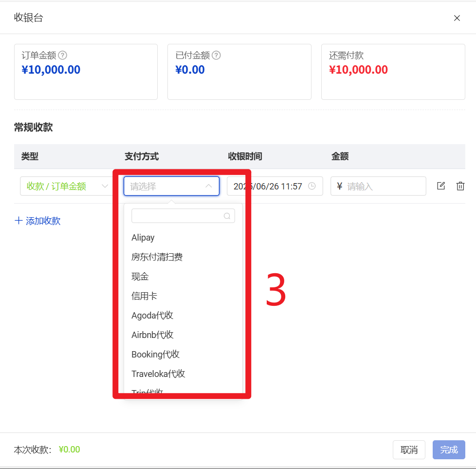Select Booking代收 from the list

(156, 355)
